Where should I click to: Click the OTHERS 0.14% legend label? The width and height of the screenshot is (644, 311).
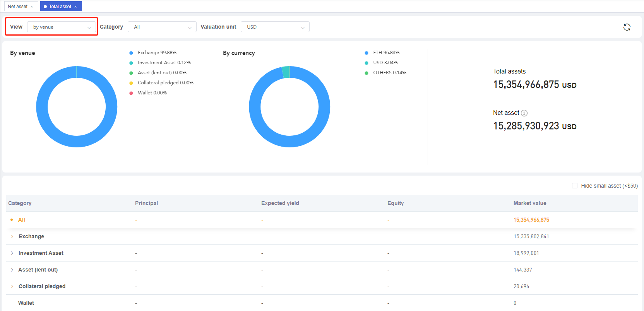click(390, 73)
